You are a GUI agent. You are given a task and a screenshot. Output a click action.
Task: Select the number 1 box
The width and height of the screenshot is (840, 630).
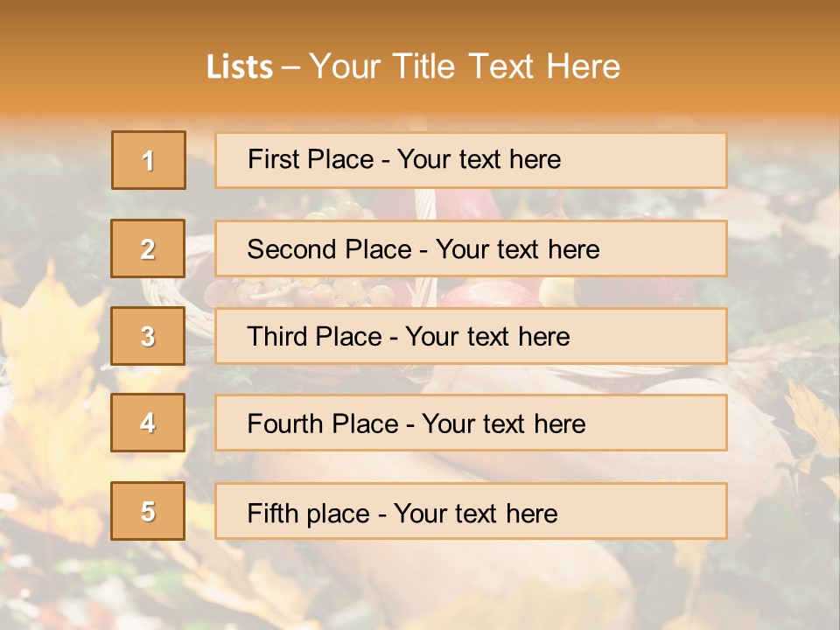149,160
